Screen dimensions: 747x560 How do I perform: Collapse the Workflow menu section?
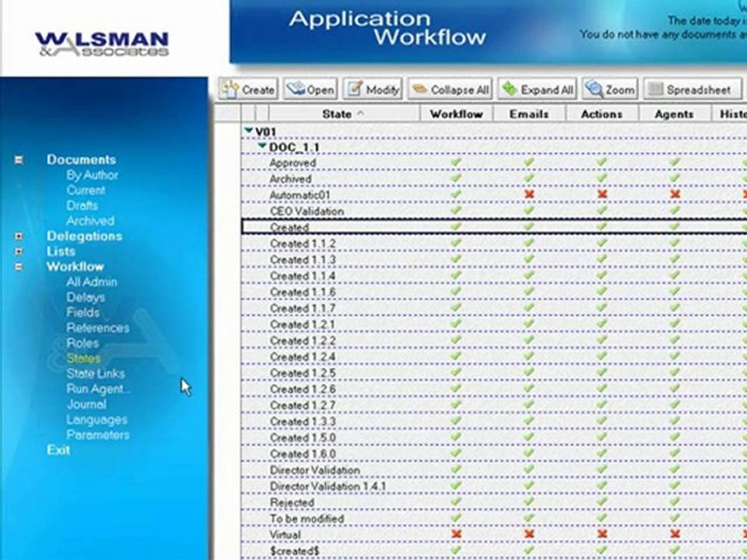[x=19, y=267]
